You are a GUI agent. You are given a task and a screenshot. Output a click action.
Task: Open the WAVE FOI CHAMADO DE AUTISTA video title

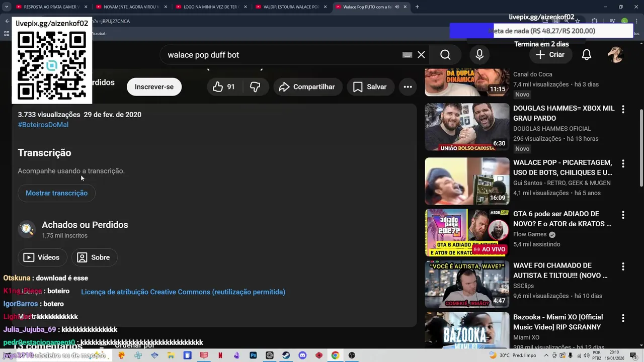tap(560, 270)
